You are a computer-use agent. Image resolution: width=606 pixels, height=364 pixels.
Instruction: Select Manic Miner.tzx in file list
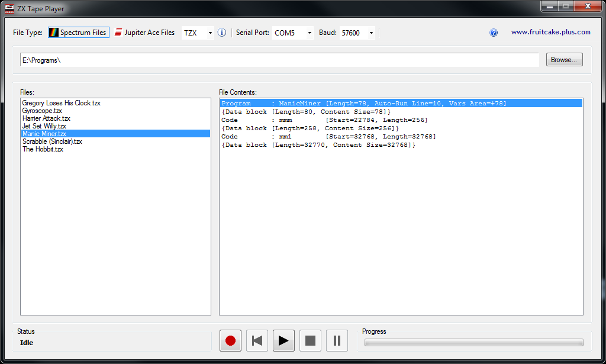(x=115, y=134)
